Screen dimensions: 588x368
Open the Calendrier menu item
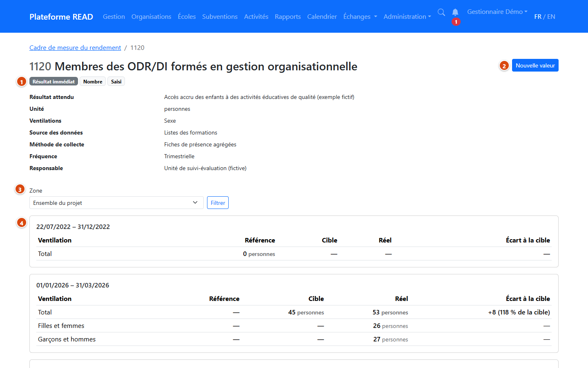click(x=322, y=17)
